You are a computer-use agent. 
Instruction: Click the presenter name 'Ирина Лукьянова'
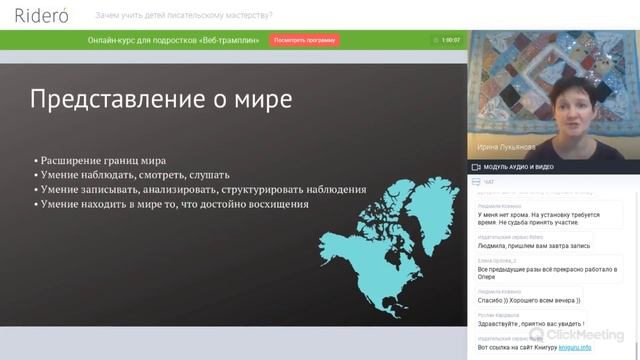[x=506, y=147]
